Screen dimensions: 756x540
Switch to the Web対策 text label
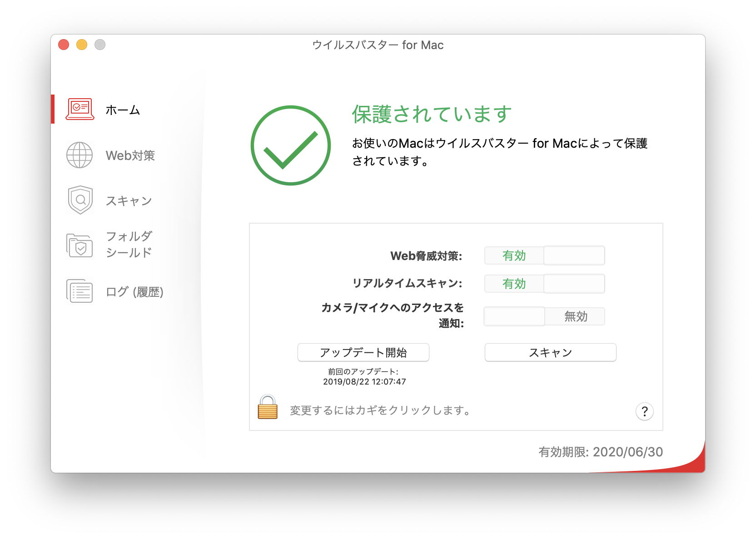130,155
